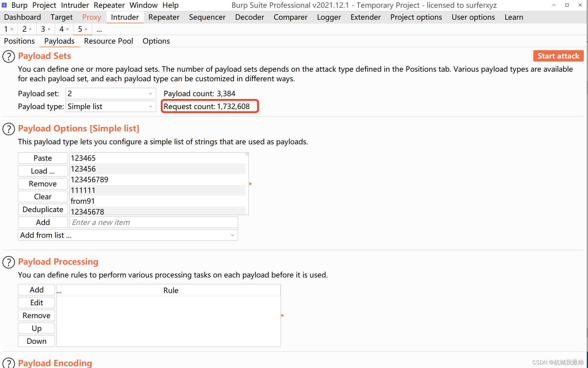Expand the Add from list dropdown
Screen dimensions: 588x368
click(233, 235)
